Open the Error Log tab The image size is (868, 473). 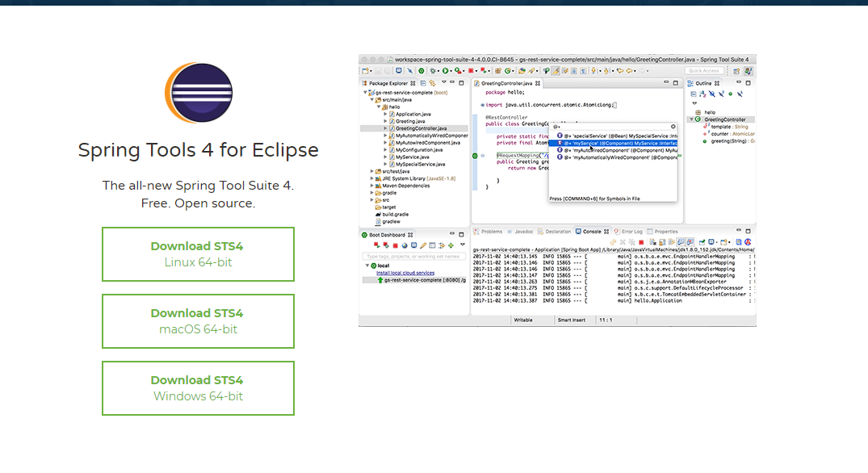pyautogui.click(x=628, y=231)
